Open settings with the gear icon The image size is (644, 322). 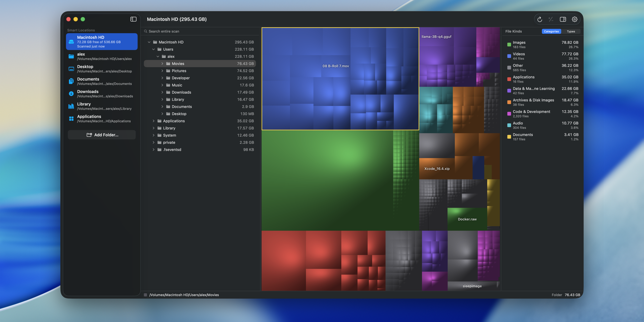575,19
